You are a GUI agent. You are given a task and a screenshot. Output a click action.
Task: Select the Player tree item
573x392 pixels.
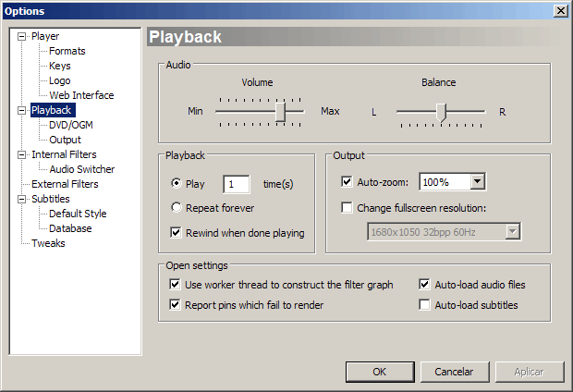(x=45, y=36)
